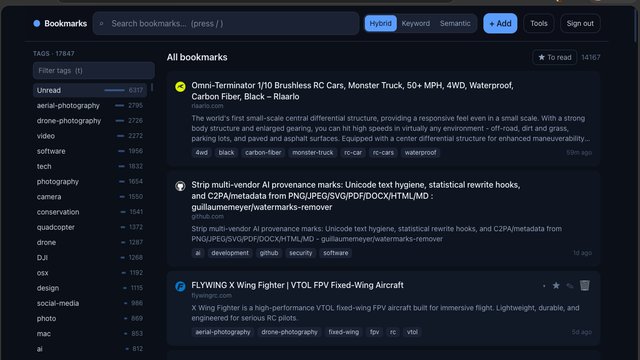This screenshot has width=640, height=360.
Task: Switch search mode to Keyword
Action: click(416, 23)
